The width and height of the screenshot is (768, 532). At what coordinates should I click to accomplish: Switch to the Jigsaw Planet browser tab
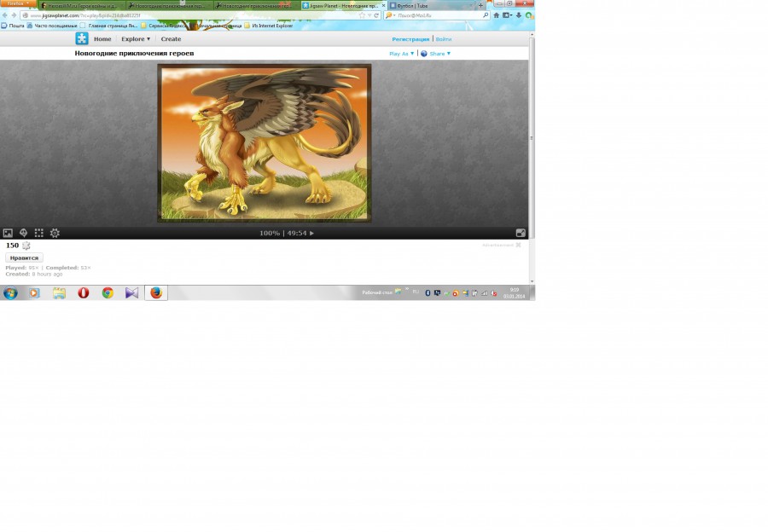344,5
